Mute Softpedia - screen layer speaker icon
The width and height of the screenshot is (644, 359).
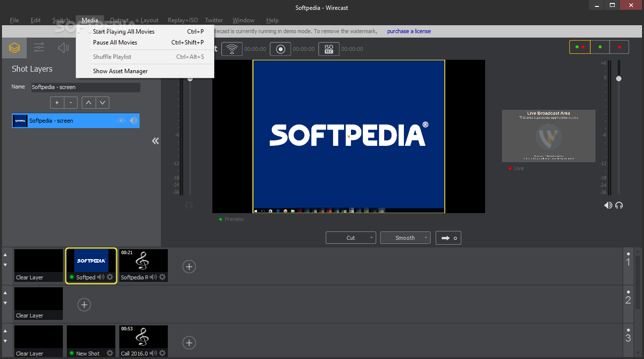[x=134, y=121]
